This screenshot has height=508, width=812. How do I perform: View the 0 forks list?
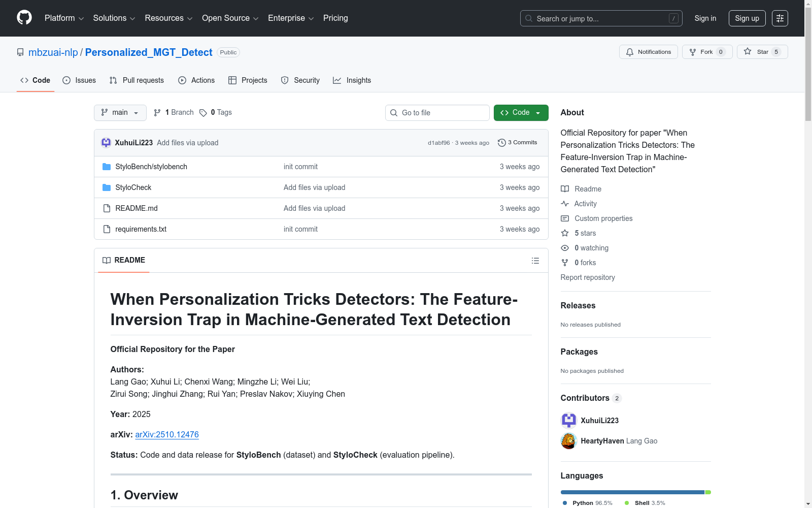click(x=579, y=263)
